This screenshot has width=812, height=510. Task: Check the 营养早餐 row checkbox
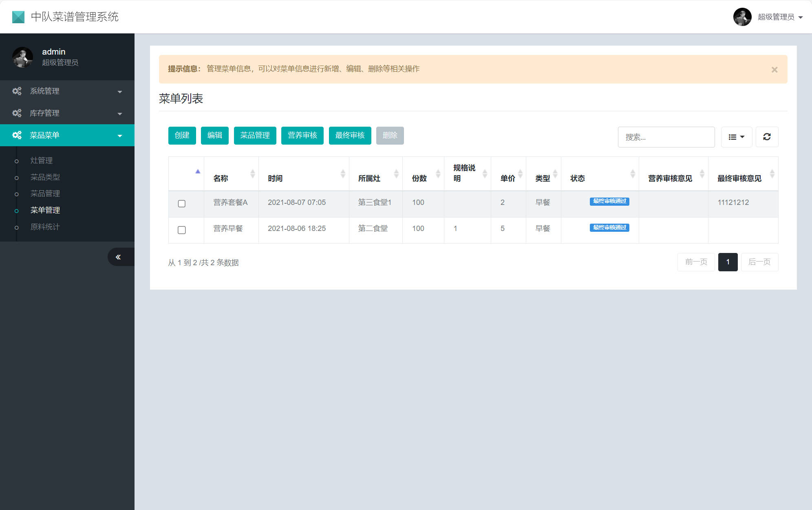(182, 230)
